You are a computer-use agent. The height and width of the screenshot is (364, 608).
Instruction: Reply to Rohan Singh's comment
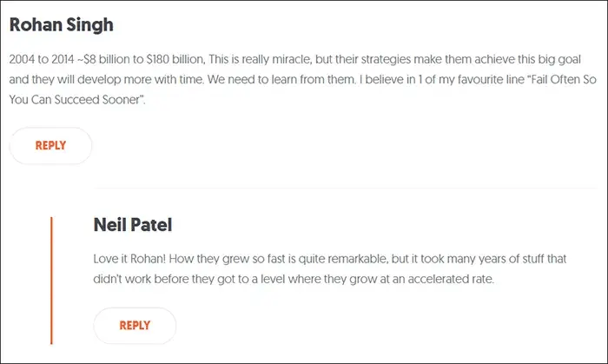(x=50, y=146)
